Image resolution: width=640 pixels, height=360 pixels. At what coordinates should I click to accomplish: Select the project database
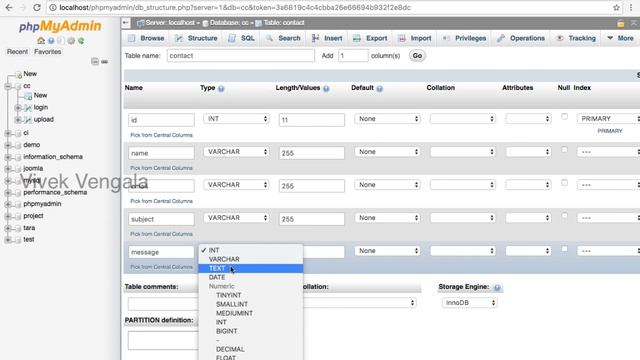point(33,216)
